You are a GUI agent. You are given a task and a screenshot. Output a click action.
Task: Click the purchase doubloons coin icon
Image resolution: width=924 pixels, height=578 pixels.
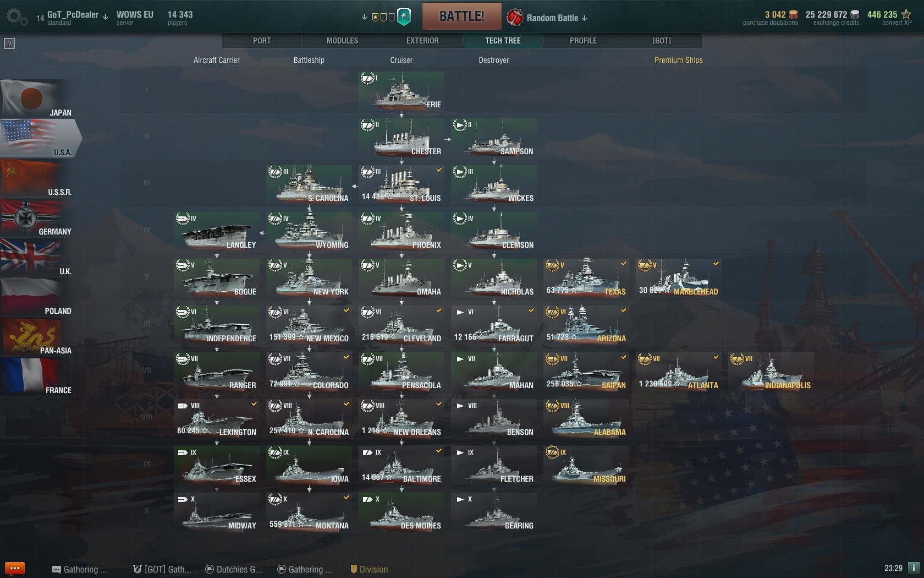(793, 14)
